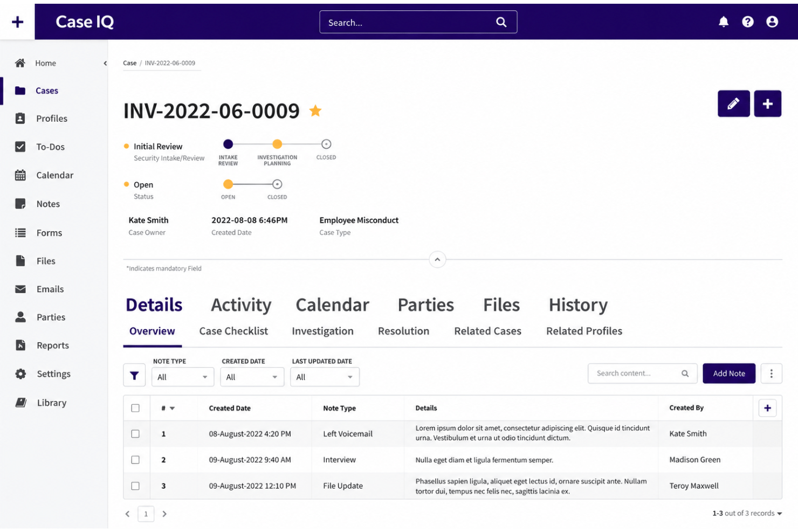Click the search magnifier in top bar
The image size is (798, 532).
[x=501, y=22]
